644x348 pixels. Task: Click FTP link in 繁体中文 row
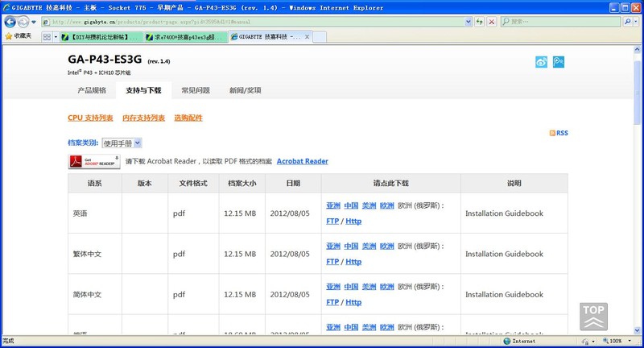[332, 262]
